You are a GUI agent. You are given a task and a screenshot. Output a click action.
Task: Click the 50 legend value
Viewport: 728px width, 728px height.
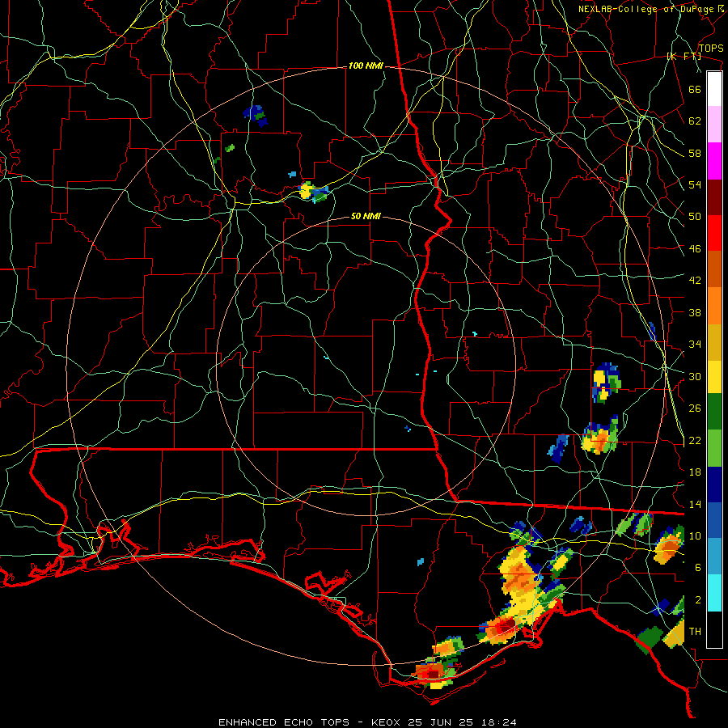click(x=695, y=217)
